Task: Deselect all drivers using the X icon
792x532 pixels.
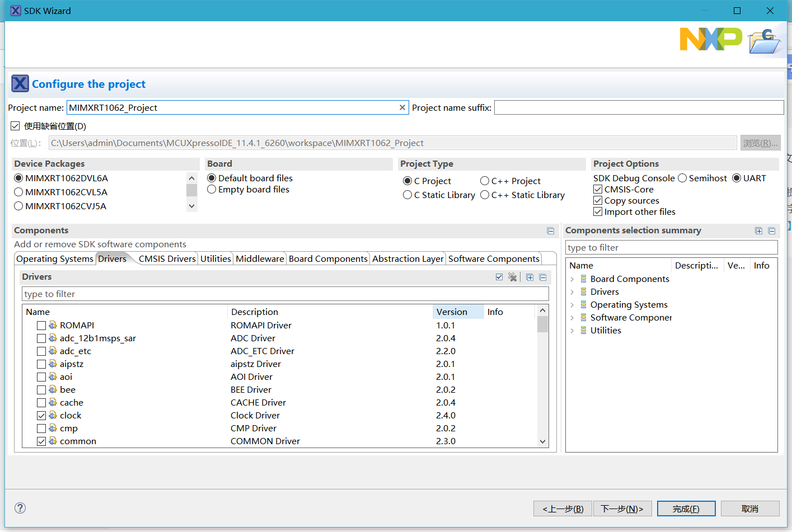Action: (513, 276)
